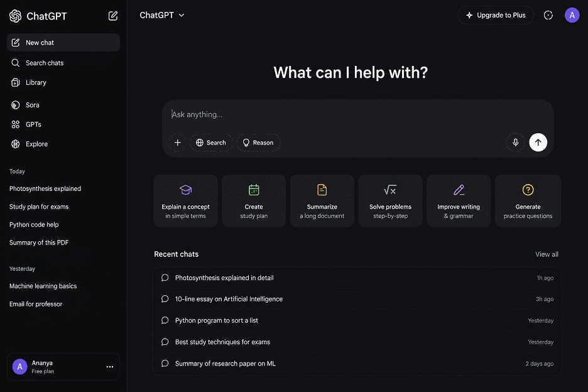
Task: Open sidebar chat Python code help
Action: click(34, 224)
